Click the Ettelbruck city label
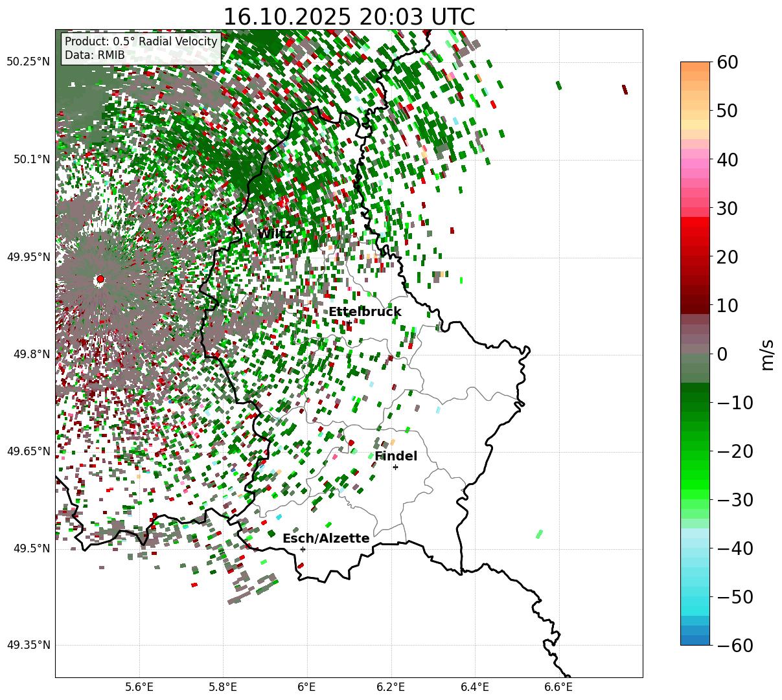This screenshot has height=700, width=782. (365, 312)
